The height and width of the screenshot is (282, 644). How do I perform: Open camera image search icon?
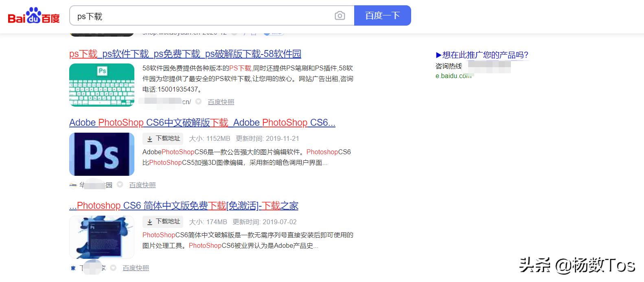340,15
